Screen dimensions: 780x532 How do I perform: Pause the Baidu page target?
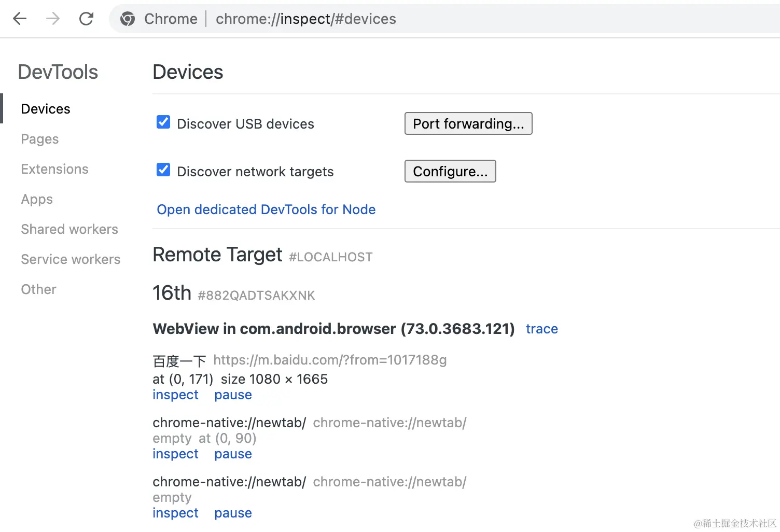tap(233, 395)
